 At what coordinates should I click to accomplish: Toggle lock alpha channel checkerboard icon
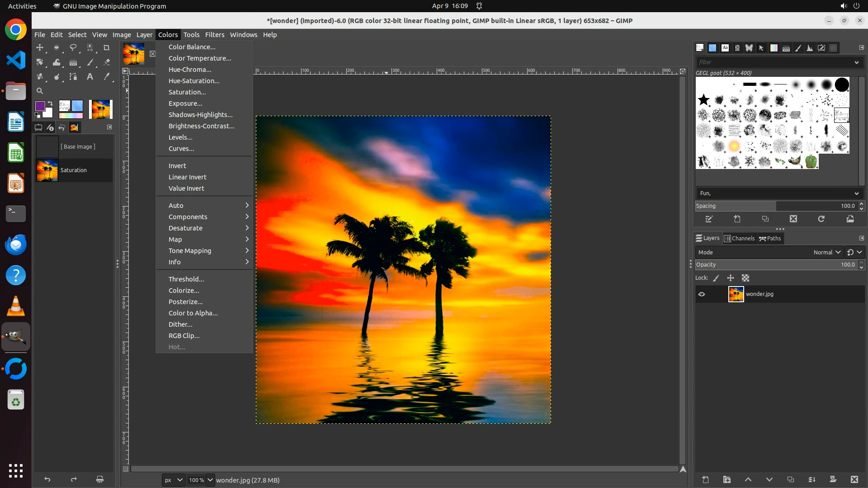(x=745, y=278)
